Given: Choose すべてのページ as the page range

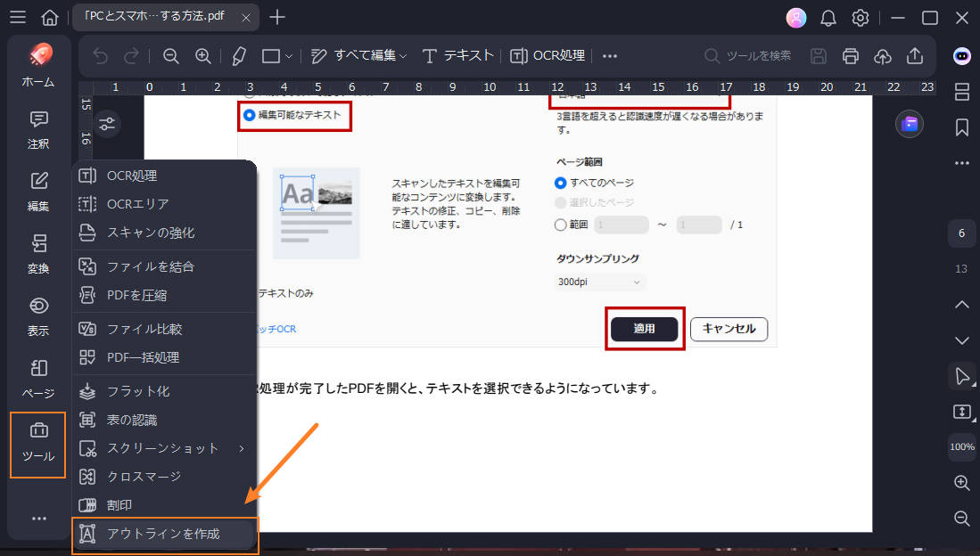Looking at the screenshot, I should (560, 182).
